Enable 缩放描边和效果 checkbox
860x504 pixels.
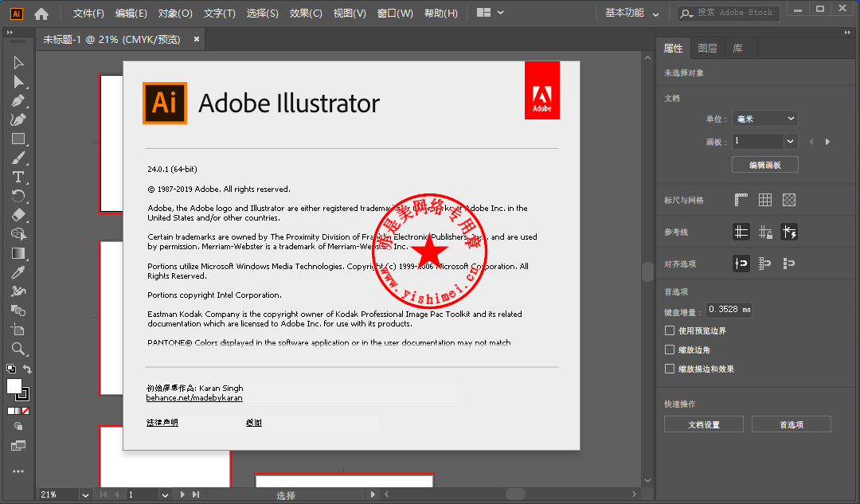coord(669,369)
